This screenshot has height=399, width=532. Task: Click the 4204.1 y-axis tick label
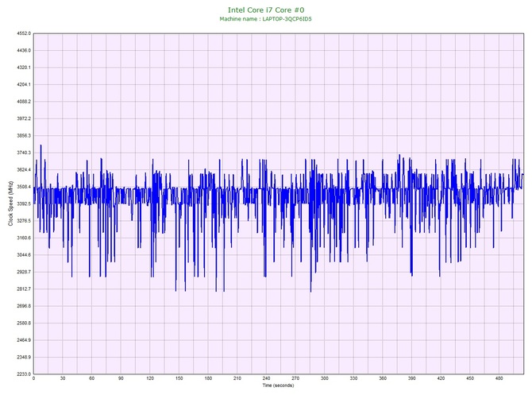24,84
